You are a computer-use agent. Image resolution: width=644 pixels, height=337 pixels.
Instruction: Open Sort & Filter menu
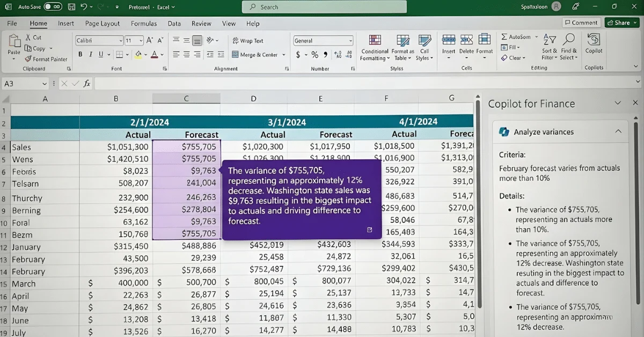point(550,47)
